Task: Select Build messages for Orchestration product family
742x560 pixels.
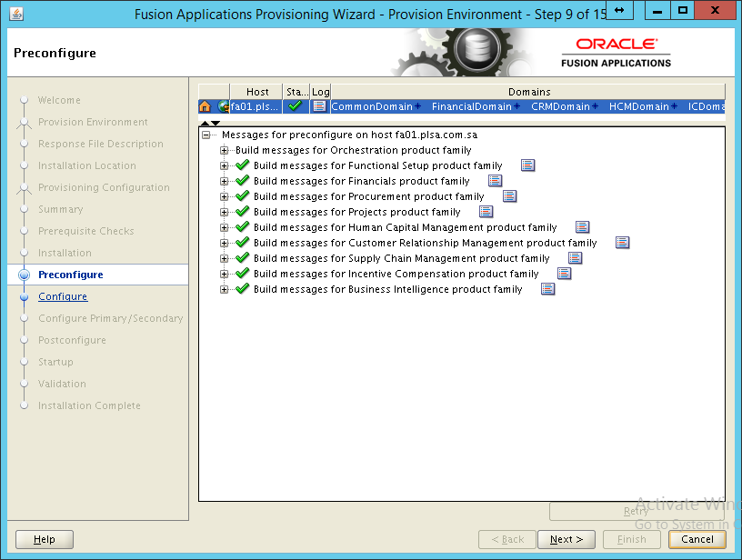Action: coord(354,150)
